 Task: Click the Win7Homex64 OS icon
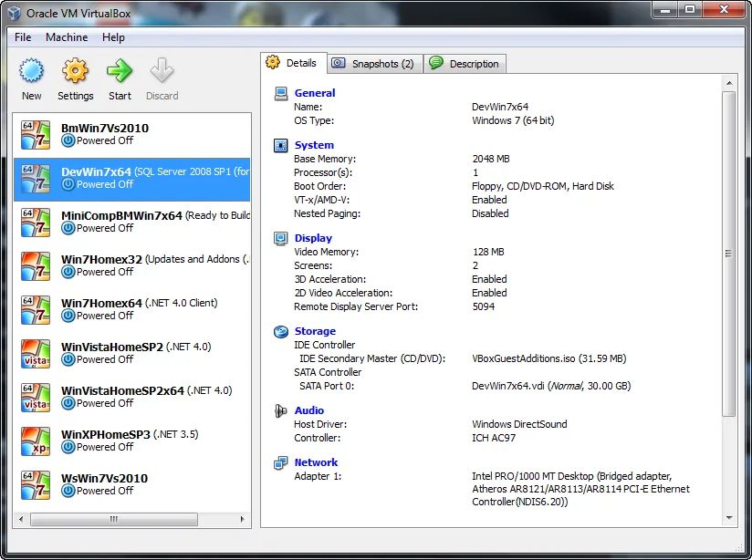(x=36, y=310)
